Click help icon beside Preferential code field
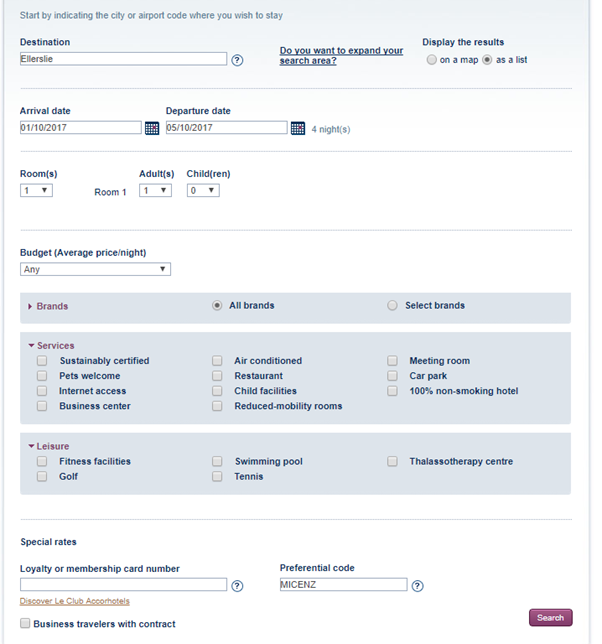This screenshot has width=602, height=644. 418,586
